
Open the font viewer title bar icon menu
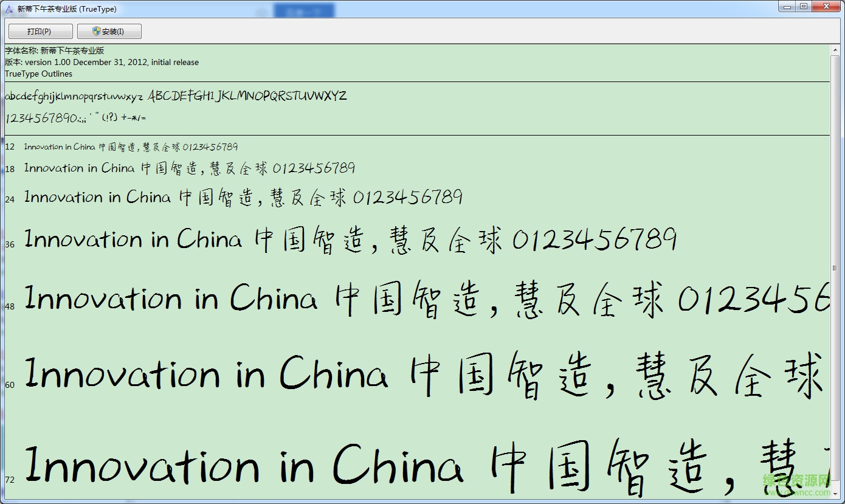click(x=9, y=9)
